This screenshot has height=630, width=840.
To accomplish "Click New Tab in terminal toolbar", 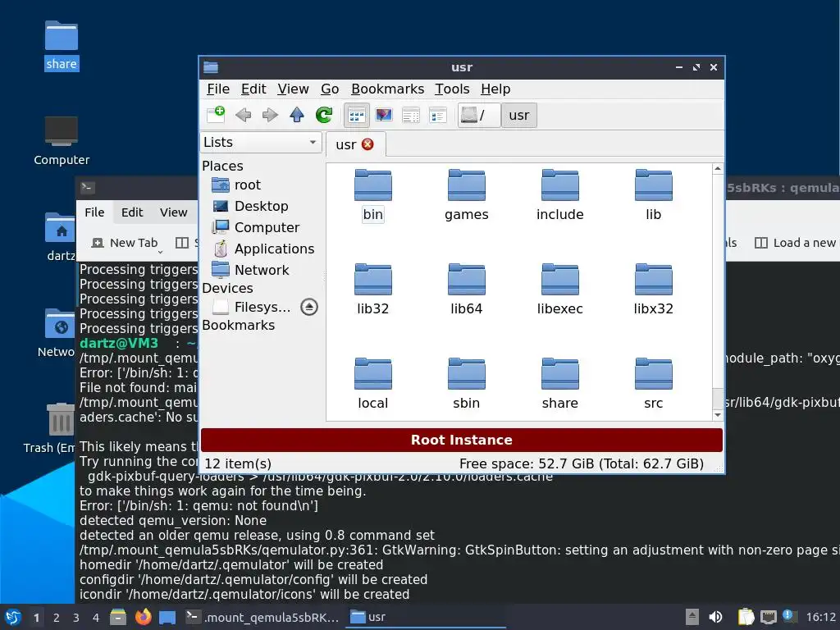I will tap(125, 243).
